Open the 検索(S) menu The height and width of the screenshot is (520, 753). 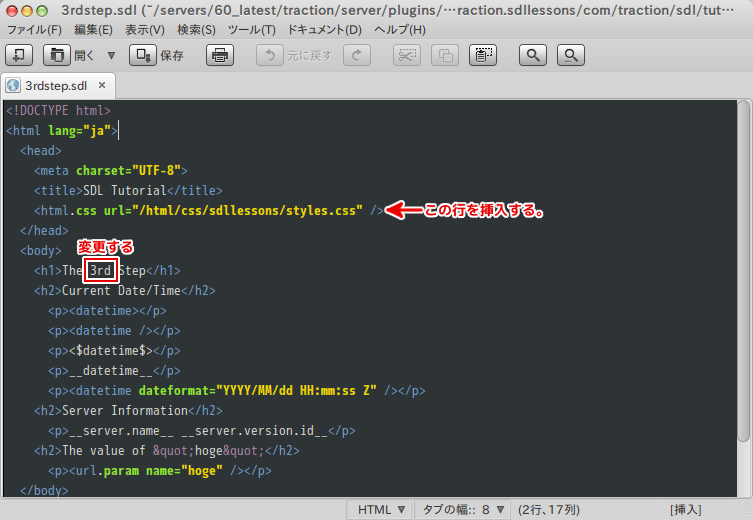(196, 30)
